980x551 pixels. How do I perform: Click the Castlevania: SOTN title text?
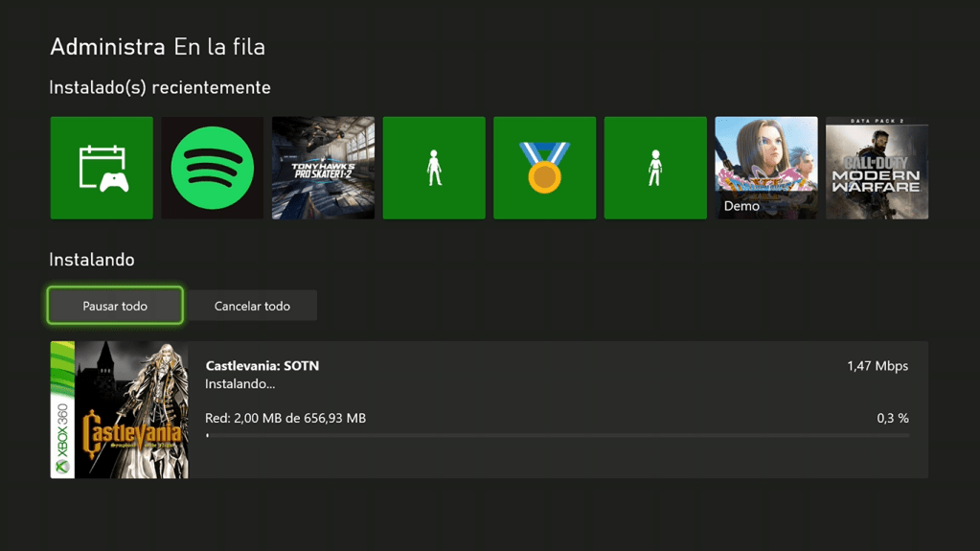[262, 366]
